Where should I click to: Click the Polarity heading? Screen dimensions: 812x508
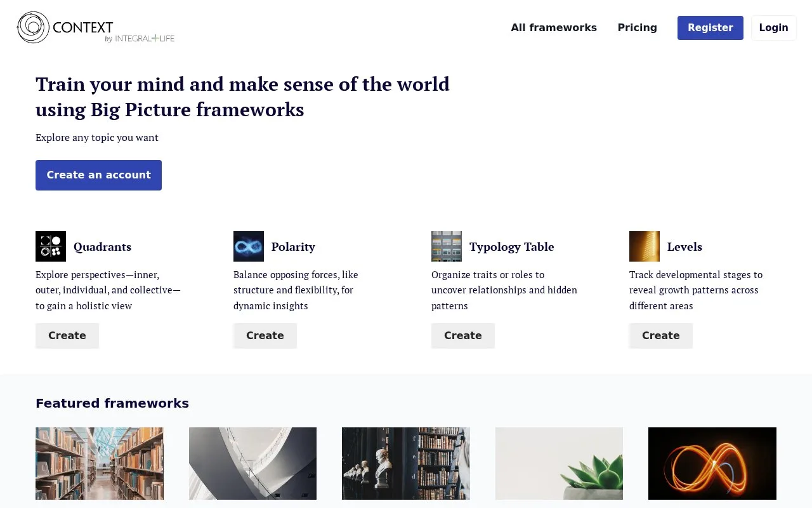tap(293, 247)
